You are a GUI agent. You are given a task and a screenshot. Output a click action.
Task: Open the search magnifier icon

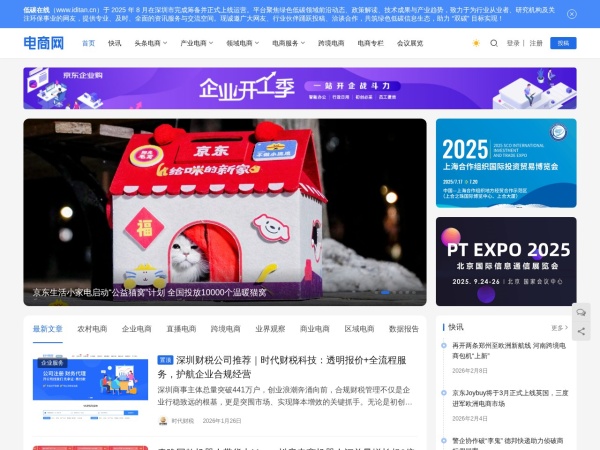(x=492, y=43)
